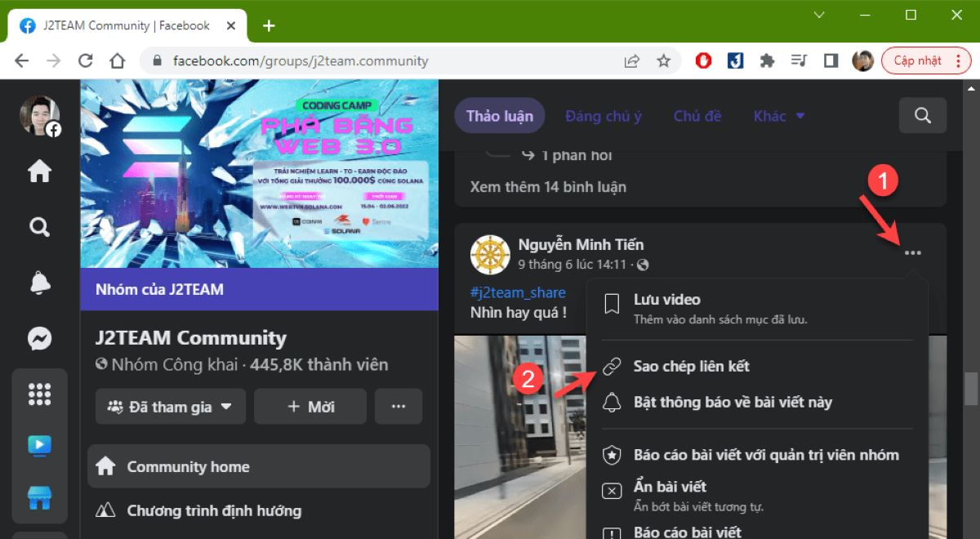Open the 9 tháng 6 lúc 14:11 timestamp
This screenshot has height=539, width=980.
(x=572, y=265)
